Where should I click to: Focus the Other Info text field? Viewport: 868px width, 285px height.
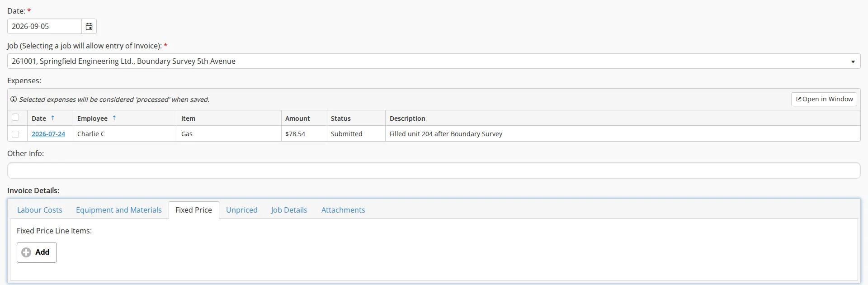pos(434,171)
